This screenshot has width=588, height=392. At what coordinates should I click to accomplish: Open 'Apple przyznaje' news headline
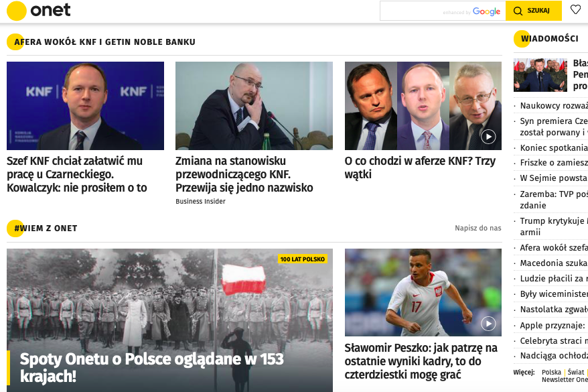pos(552,326)
